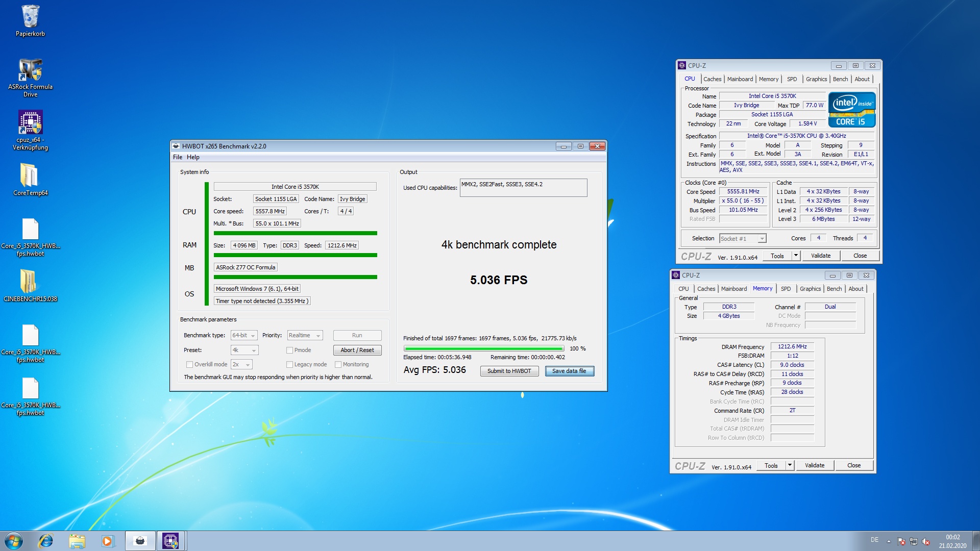Click the Core speed 5557.8 MHz field

(270, 211)
